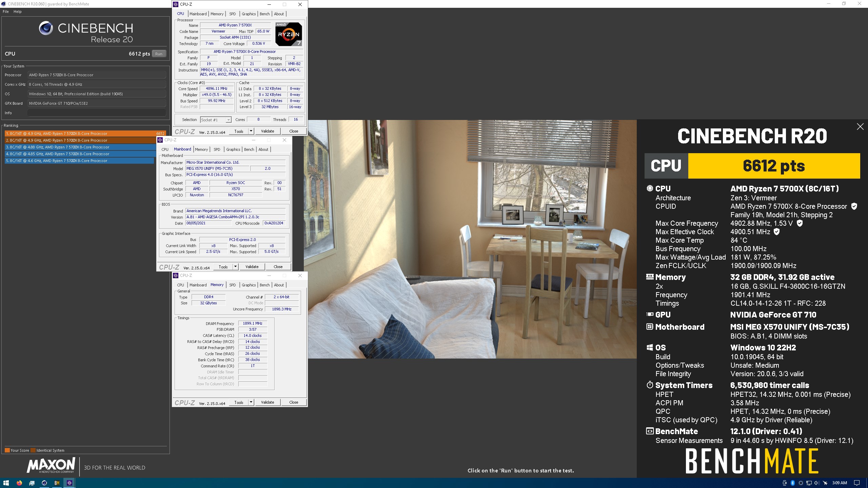868x488 pixels.
Task: Click Tools button in Memory CPU-Z window
Action: pyautogui.click(x=239, y=402)
